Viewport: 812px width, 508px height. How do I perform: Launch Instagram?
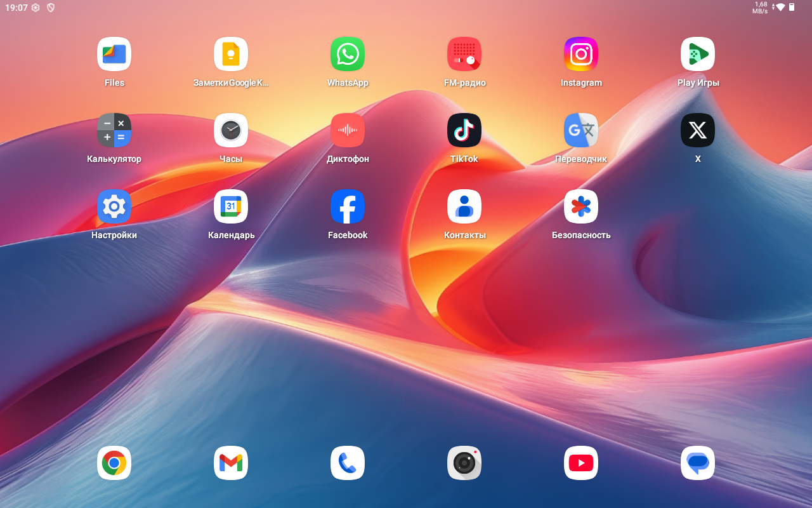(x=581, y=54)
